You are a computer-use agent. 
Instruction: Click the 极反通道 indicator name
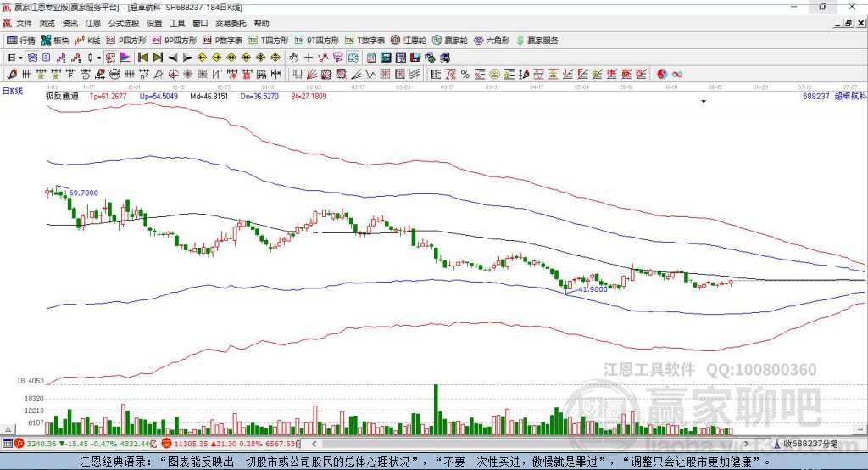[x=62, y=97]
